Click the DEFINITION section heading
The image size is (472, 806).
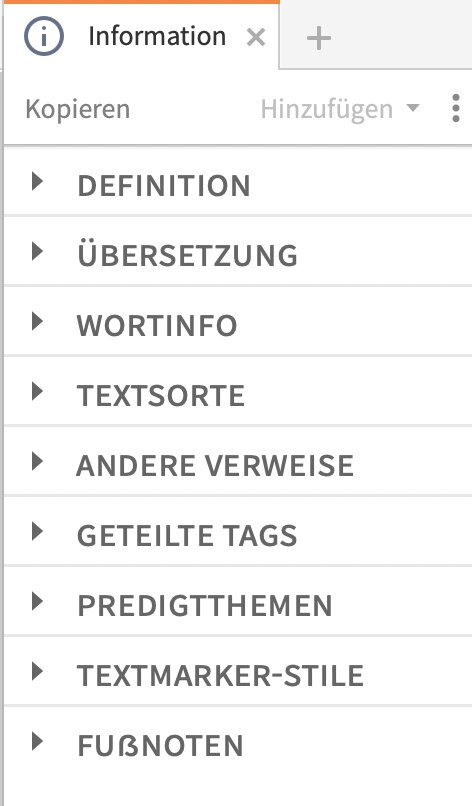click(x=164, y=186)
